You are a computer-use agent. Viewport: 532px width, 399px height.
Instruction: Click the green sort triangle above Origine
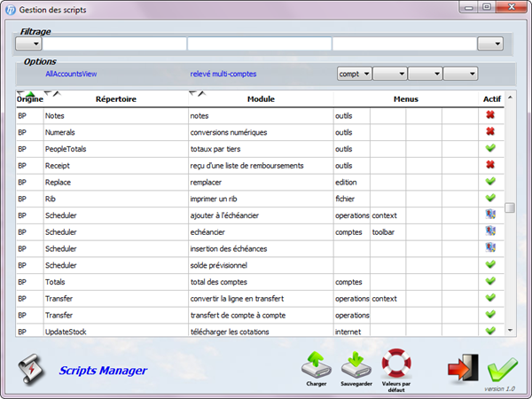[x=30, y=94]
